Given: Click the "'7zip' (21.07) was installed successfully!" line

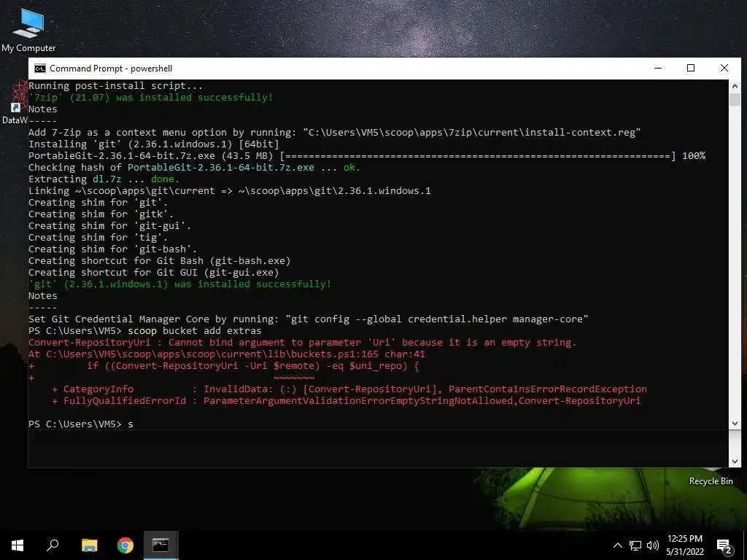Looking at the screenshot, I should click(x=150, y=97).
